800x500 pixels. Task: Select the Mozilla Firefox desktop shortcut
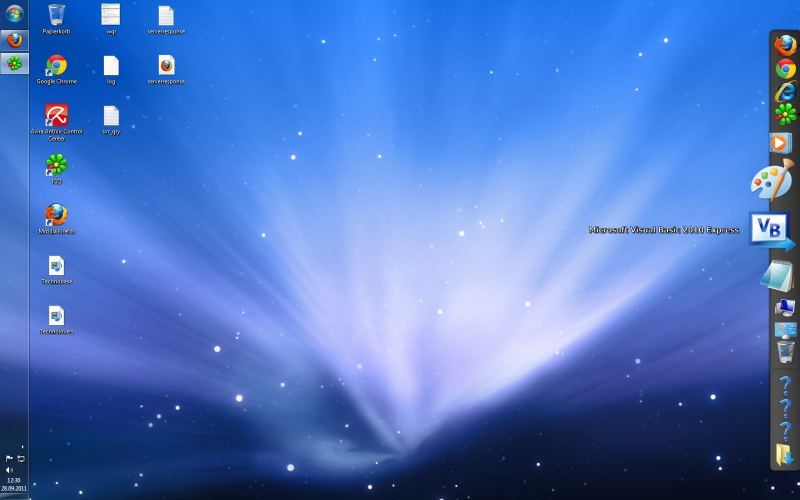[x=57, y=219]
